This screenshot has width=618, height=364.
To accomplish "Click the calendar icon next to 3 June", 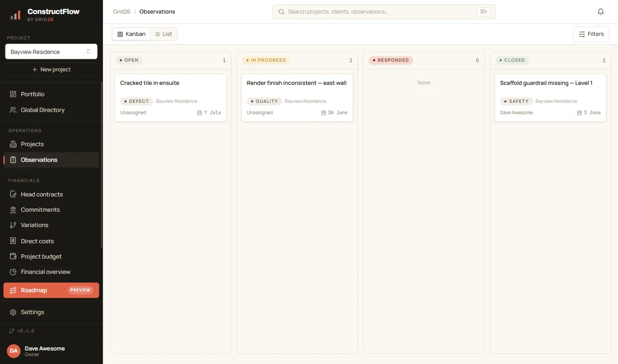I will 579,112.
